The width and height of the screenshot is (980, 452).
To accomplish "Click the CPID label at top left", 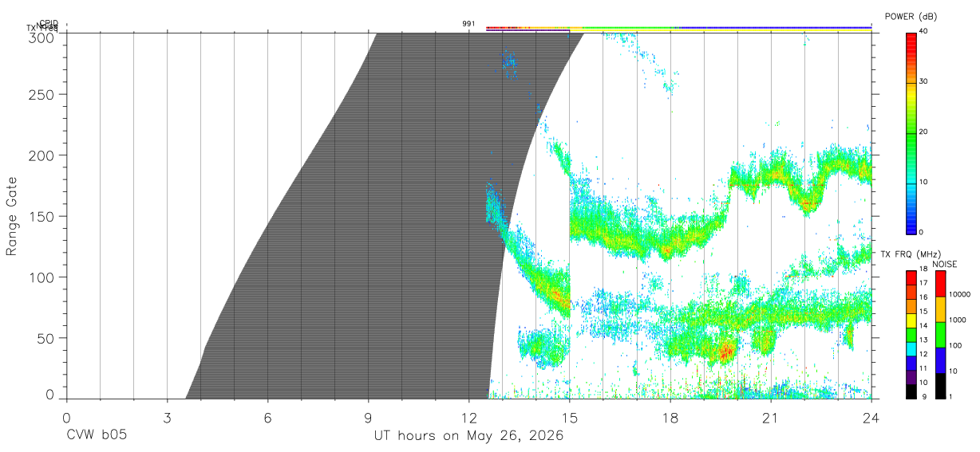I will 49,23.
